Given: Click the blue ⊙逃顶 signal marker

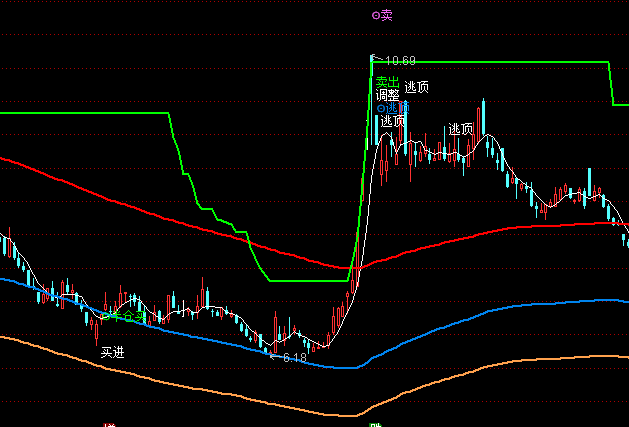Looking at the screenshot, I should [x=392, y=108].
